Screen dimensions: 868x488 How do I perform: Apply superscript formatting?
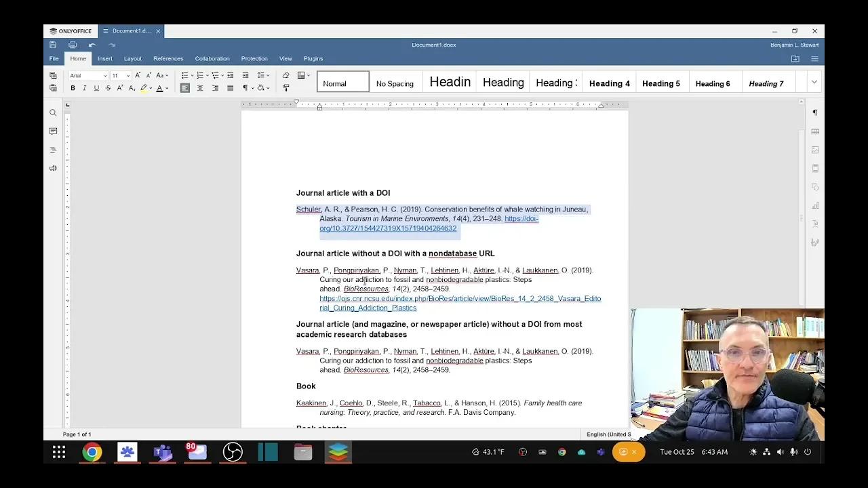tap(119, 88)
